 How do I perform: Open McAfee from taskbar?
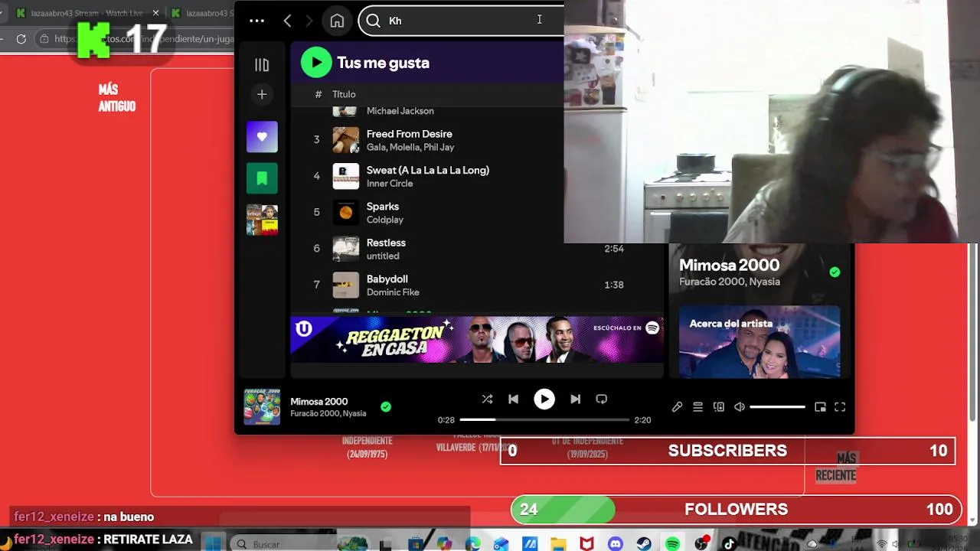pyautogui.click(x=586, y=543)
